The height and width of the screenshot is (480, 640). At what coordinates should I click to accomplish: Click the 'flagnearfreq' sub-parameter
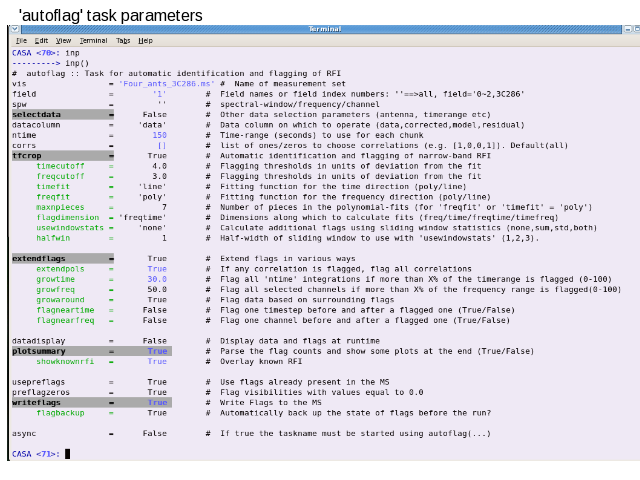tap(65, 320)
